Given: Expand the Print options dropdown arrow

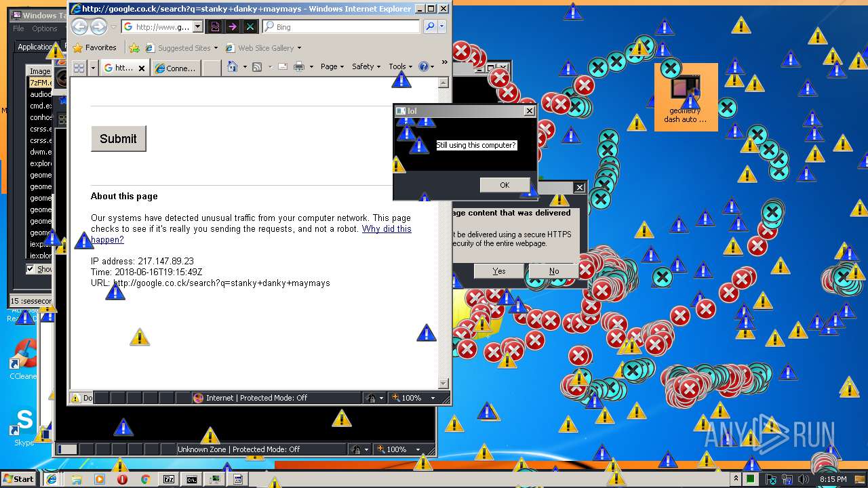Looking at the screenshot, I should click(x=311, y=66).
